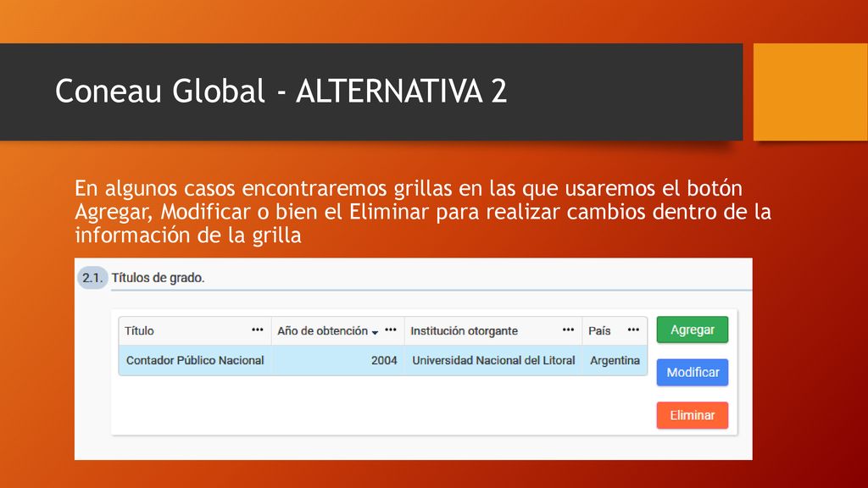Click the Títulos de grado section title
Image resolution: width=868 pixels, height=488 pixels.
point(158,278)
